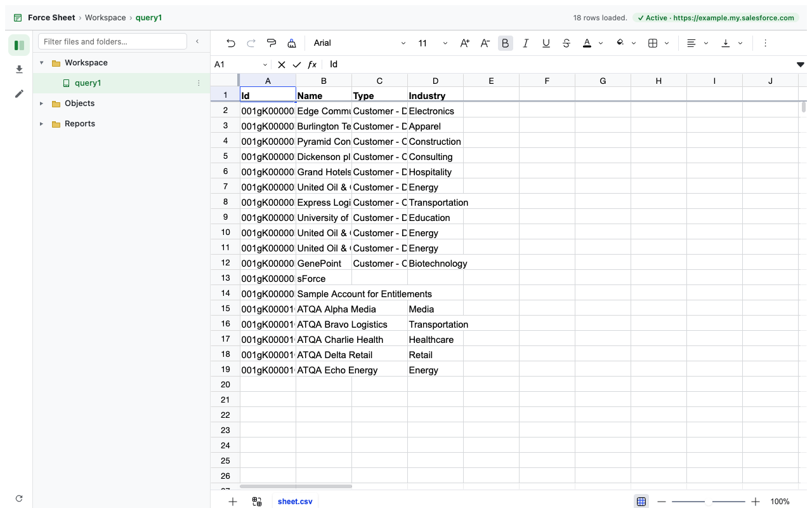Select the sheet.csv tab

295,502
